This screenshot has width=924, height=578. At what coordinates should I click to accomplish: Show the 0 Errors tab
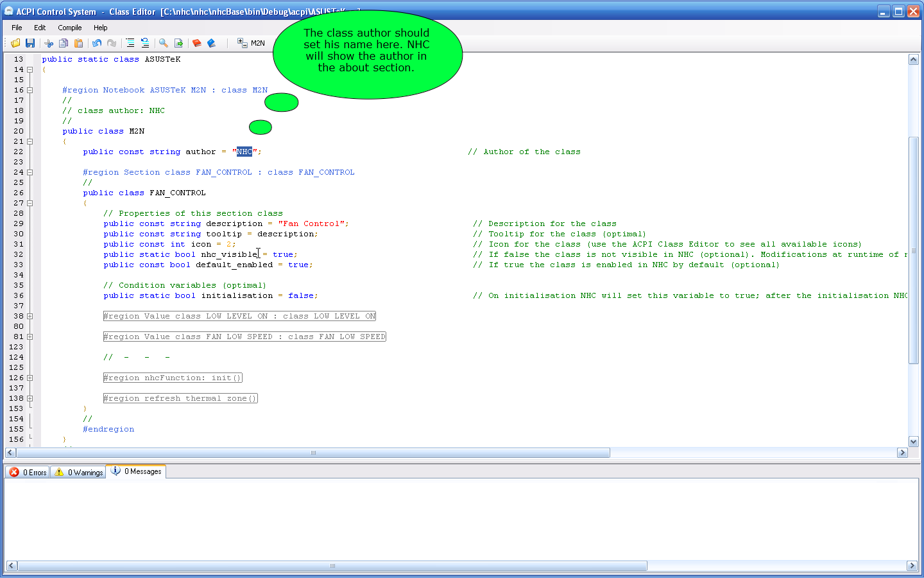click(28, 472)
